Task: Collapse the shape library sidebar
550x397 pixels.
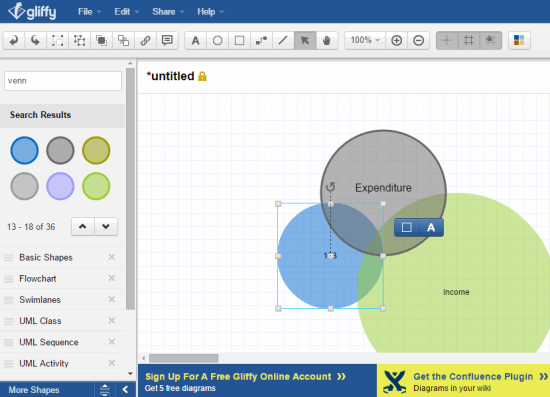Action: click(x=125, y=390)
